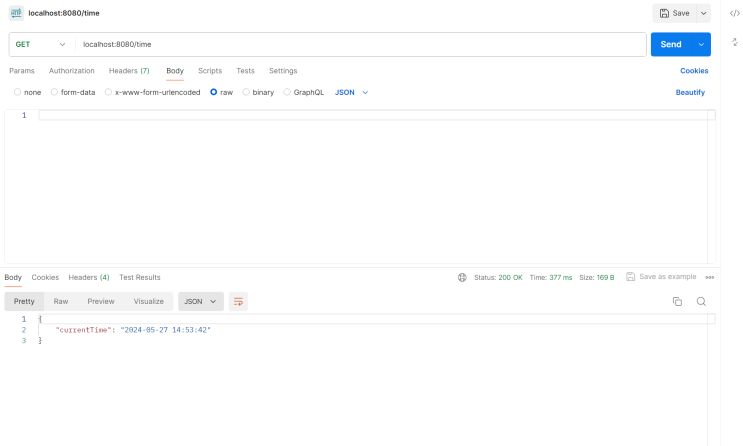Open the Scripts tab
743x446 pixels.
(x=210, y=71)
